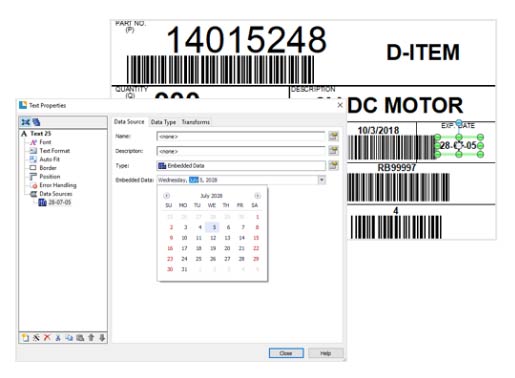Click the delete red X icon in bottom toolbar

[x=47, y=337]
